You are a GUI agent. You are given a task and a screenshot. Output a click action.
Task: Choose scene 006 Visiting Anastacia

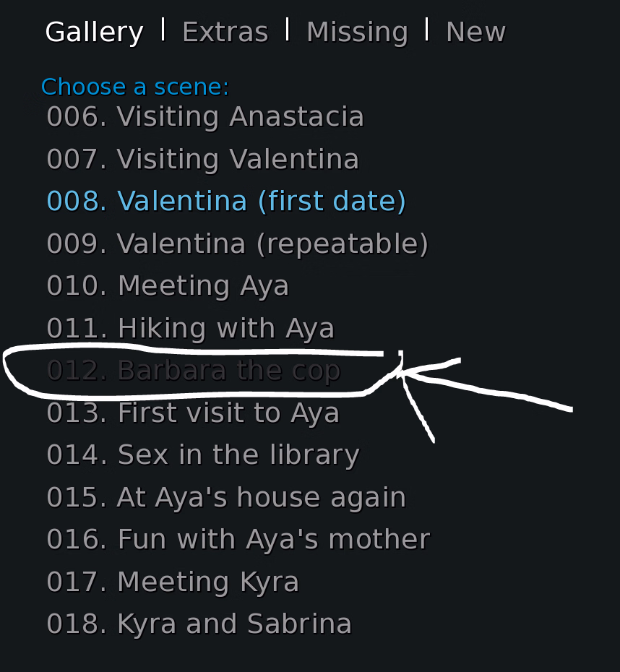tap(205, 117)
